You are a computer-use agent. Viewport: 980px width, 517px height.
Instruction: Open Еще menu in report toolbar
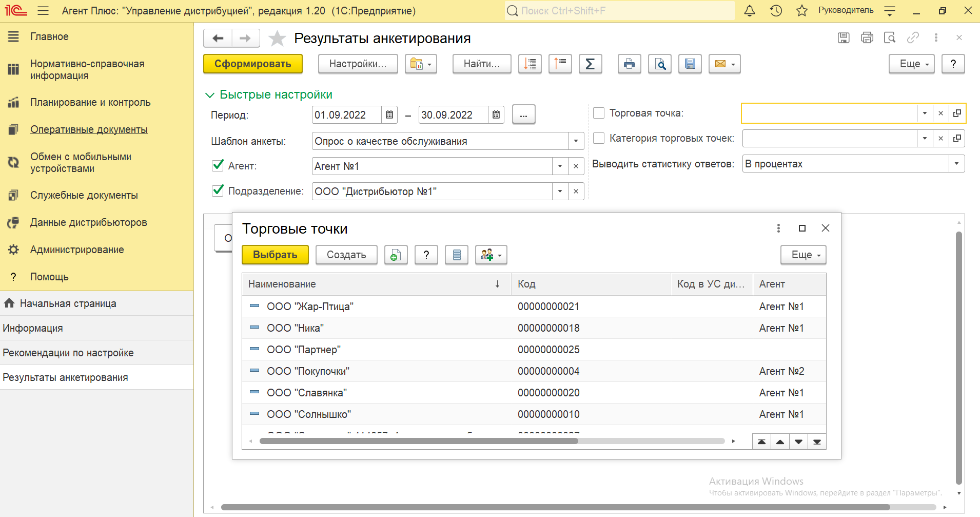(912, 64)
